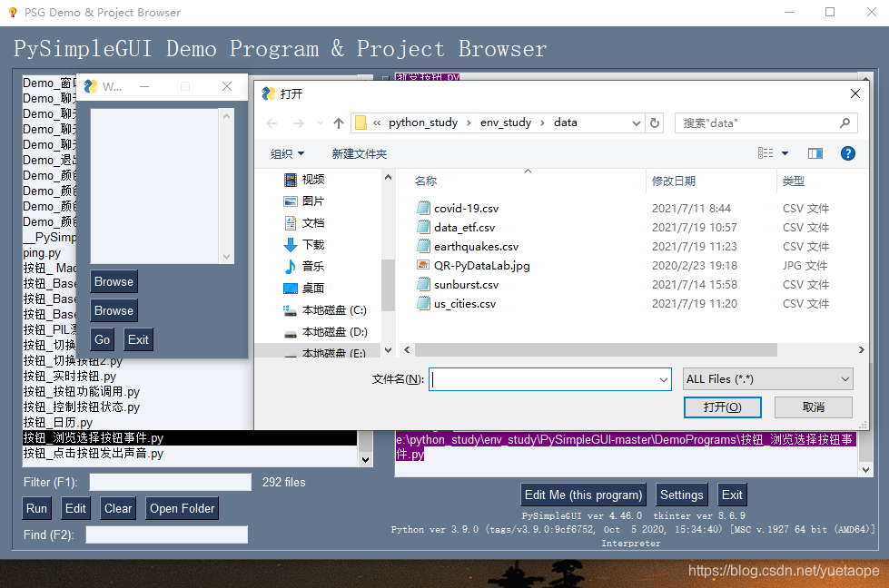Image resolution: width=889 pixels, height=588 pixels.
Task: Click demo list scrollbar down arrow
Action: 366,460
